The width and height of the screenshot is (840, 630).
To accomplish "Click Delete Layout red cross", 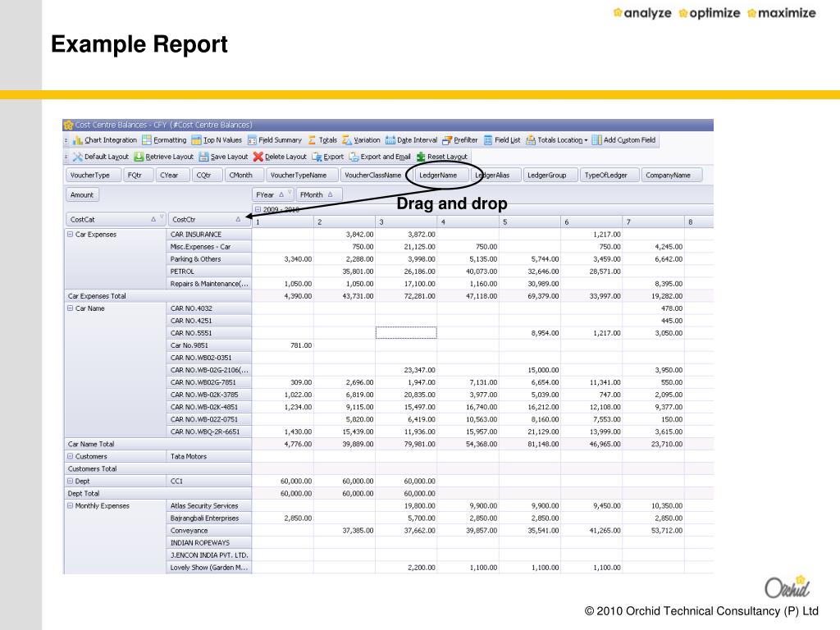I will 258,157.
